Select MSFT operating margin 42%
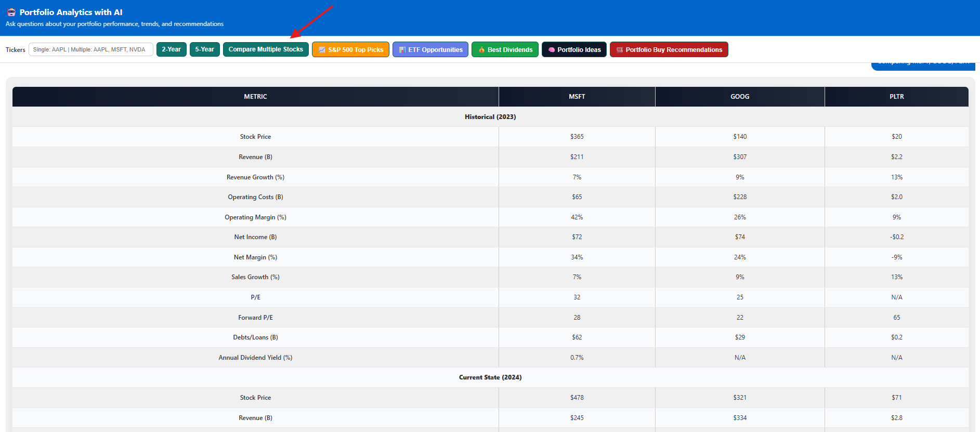This screenshot has width=980, height=432. (577, 217)
